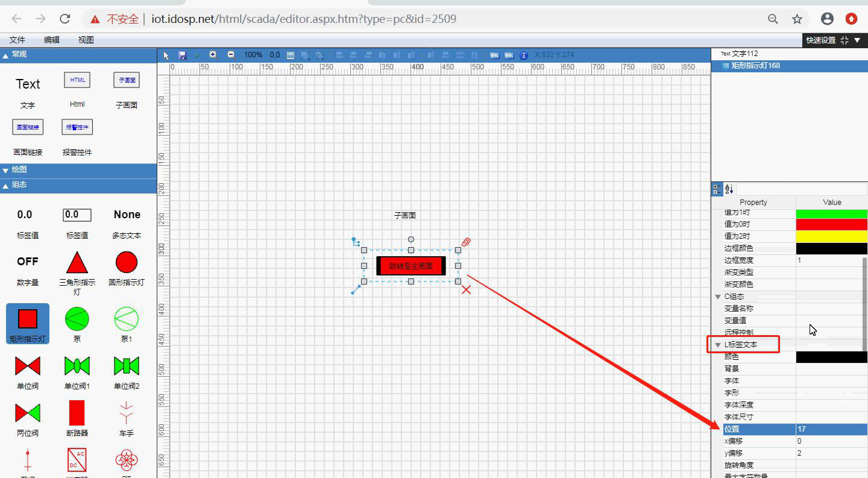Select 文字112 in the element list
Image resolution: width=868 pixels, height=478 pixels.
(744, 54)
